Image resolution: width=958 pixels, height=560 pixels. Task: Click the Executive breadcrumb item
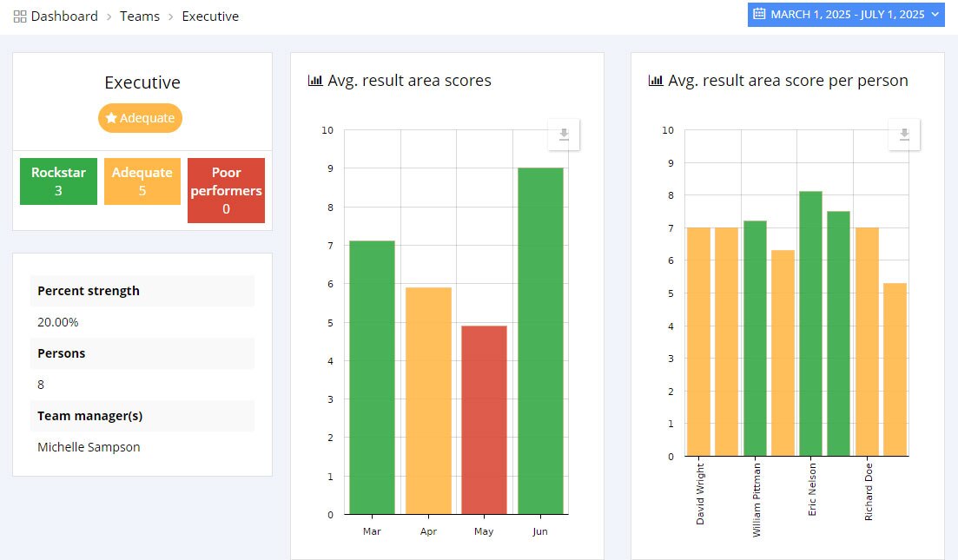[x=210, y=16]
